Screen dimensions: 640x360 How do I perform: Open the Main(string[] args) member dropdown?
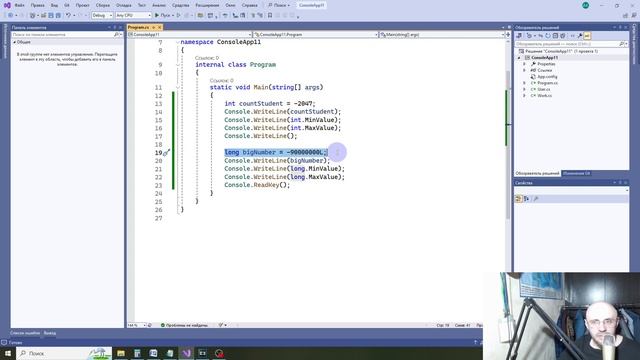(x=442, y=35)
